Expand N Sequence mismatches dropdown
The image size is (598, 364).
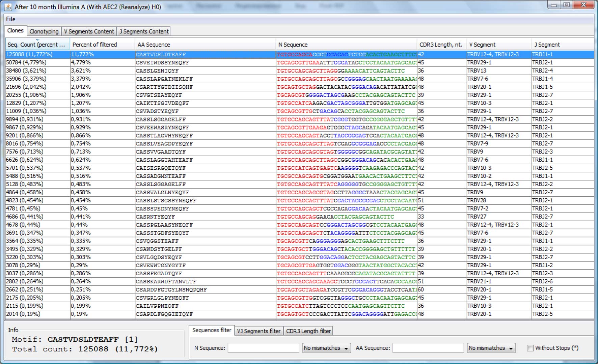pos(326,348)
